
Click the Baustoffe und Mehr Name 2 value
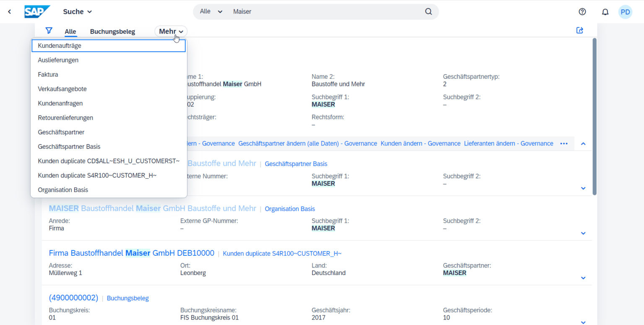tap(338, 84)
